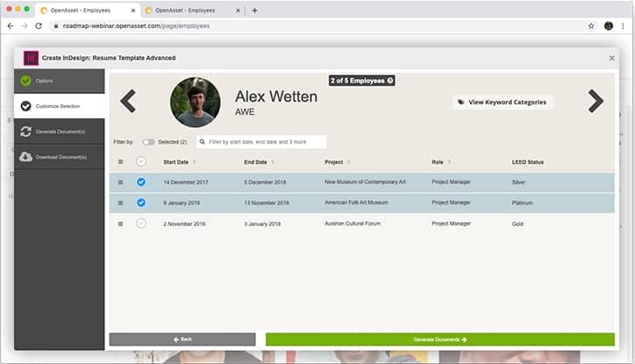Viewport: 635px width, 364px height.
Task: Grab drag handle of New Museum of Contemporary Art row
Action: click(120, 182)
